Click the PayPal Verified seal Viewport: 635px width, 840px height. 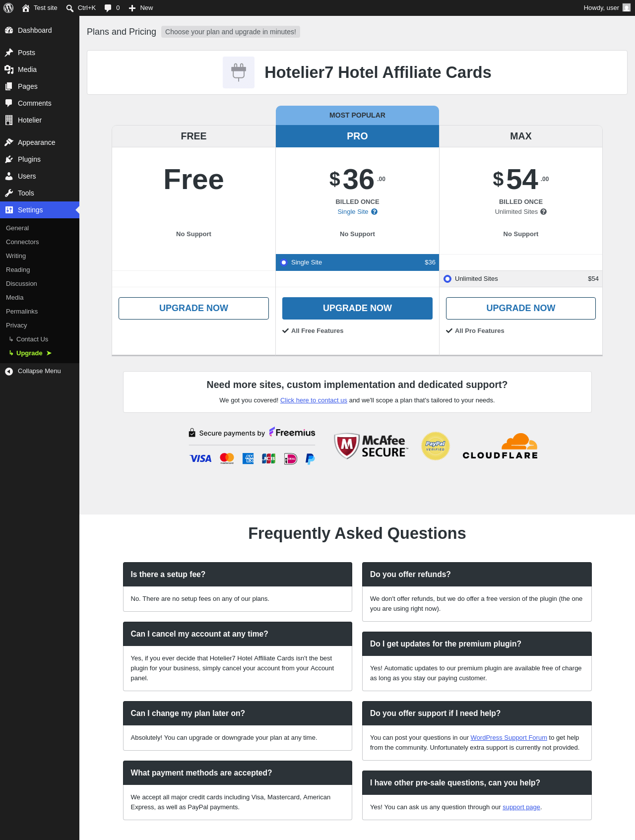(x=436, y=446)
